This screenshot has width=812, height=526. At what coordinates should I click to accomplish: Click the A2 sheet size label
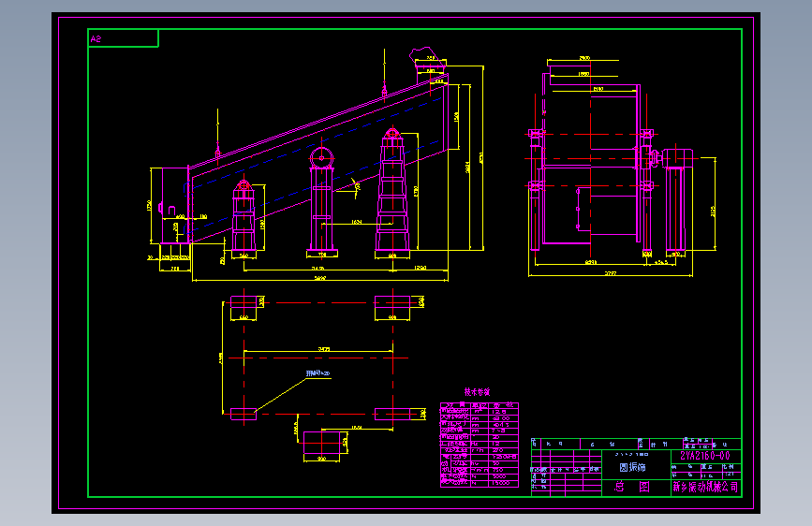tap(96, 38)
